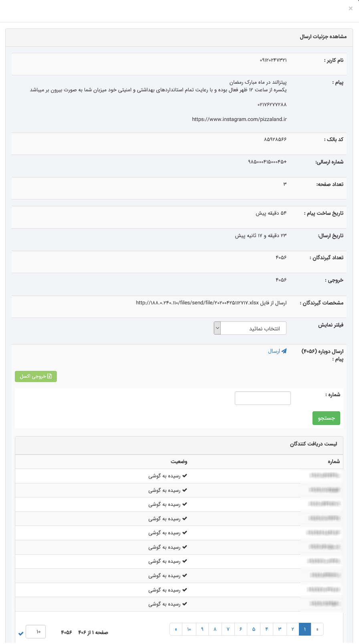This screenshot has height=644, width=359.
Task: Click the first row's delivered checkmark icon
Action: pos(185,476)
